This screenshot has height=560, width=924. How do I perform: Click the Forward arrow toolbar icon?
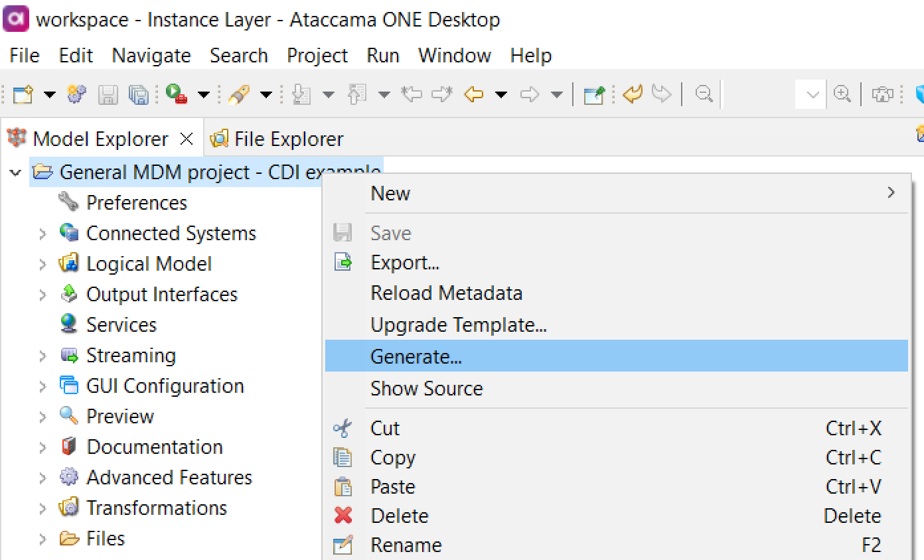point(529,95)
